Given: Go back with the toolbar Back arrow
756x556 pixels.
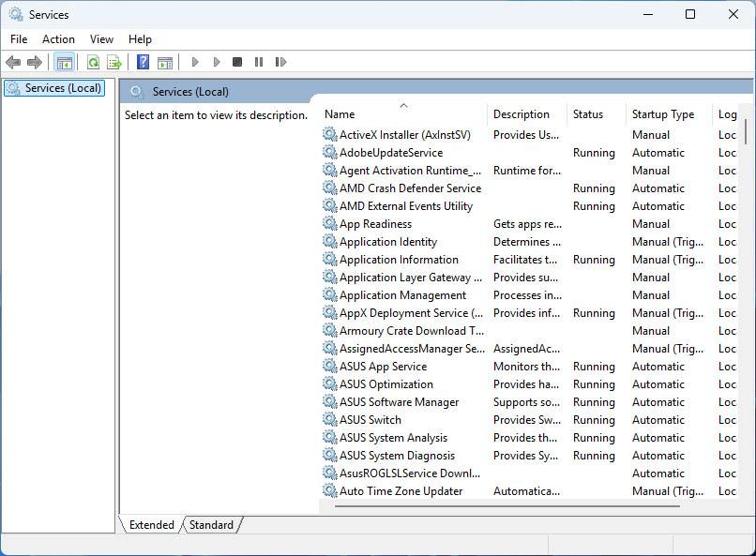Looking at the screenshot, I should (x=13, y=62).
